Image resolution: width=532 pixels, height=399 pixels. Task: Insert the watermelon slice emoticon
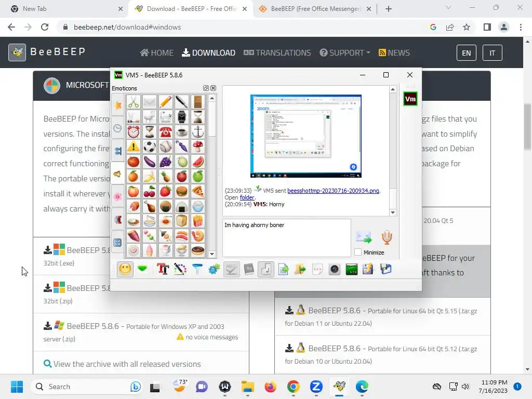point(198,162)
